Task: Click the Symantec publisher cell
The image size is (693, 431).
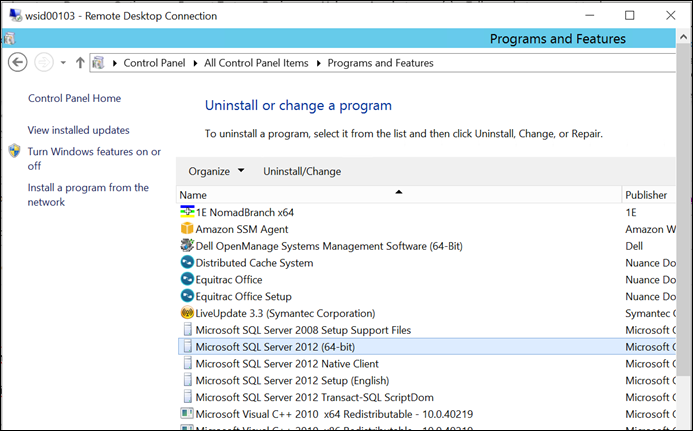Action: (x=650, y=313)
